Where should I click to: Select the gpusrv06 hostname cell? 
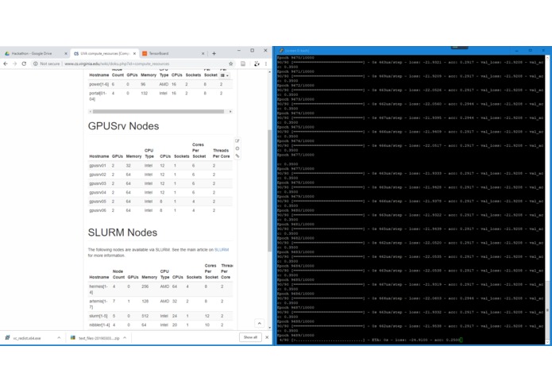[98, 210]
